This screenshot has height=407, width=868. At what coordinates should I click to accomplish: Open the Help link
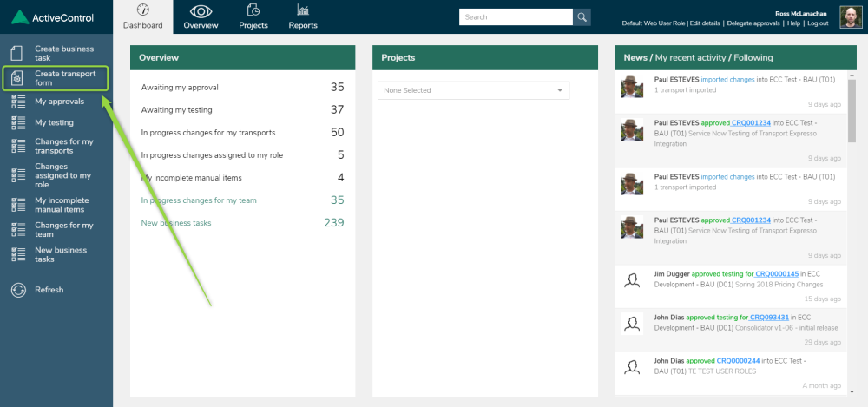(794, 23)
